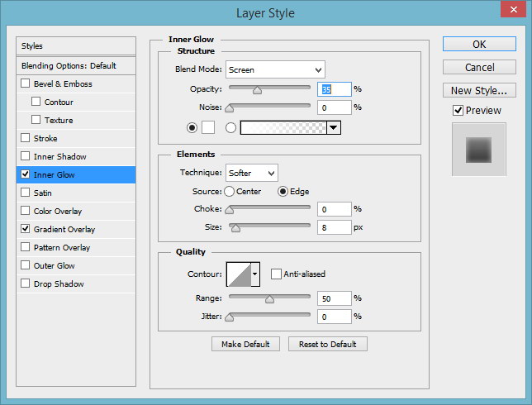Click the style preview thumbnail
This screenshot has height=405, width=532.
[479, 150]
